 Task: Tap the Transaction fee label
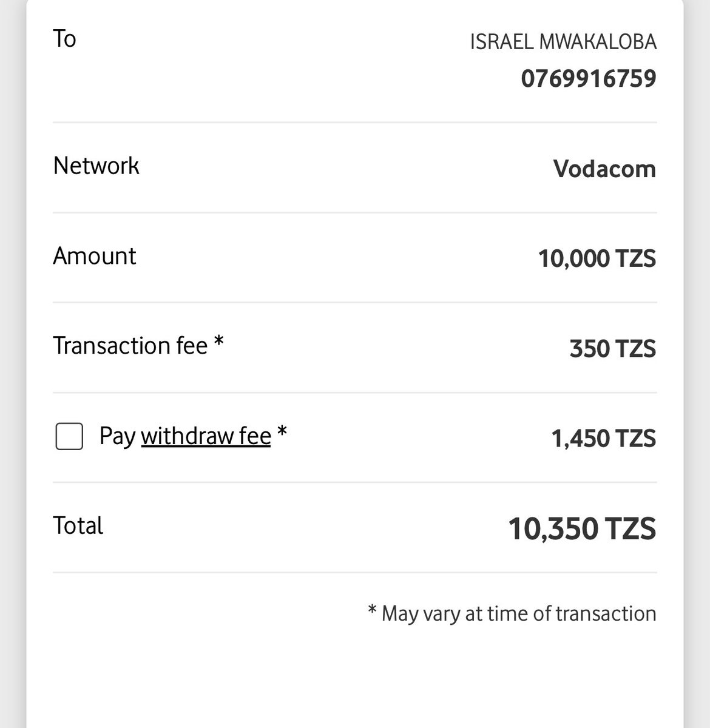130,346
